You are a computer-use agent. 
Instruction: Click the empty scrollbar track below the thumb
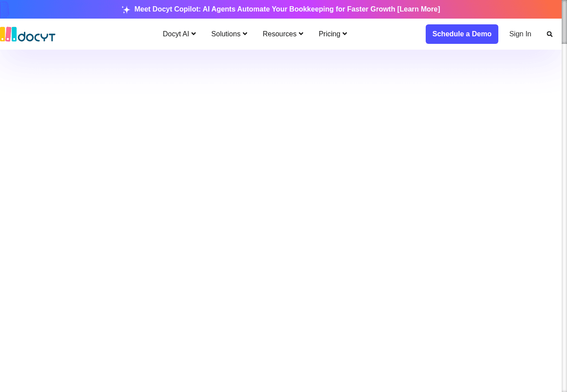pyautogui.click(x=564, y=221)
